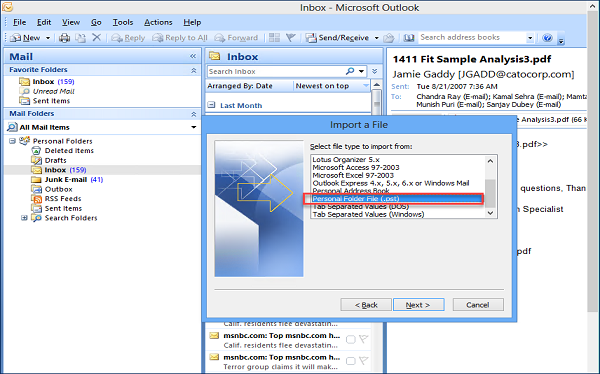Click the Next > button
This screenshot has height=374, width=600.
click(x=418, y=305)
